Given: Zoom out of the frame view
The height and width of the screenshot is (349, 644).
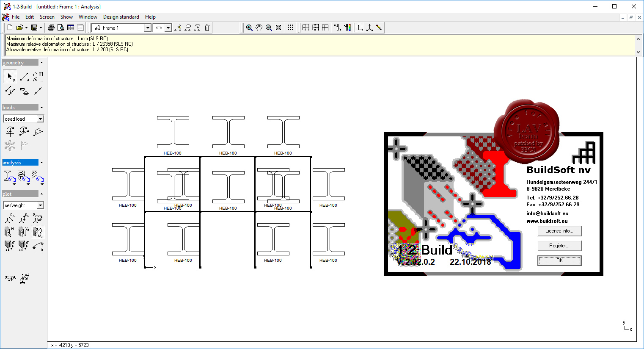Looking at the screenshot, I should 269,28.
